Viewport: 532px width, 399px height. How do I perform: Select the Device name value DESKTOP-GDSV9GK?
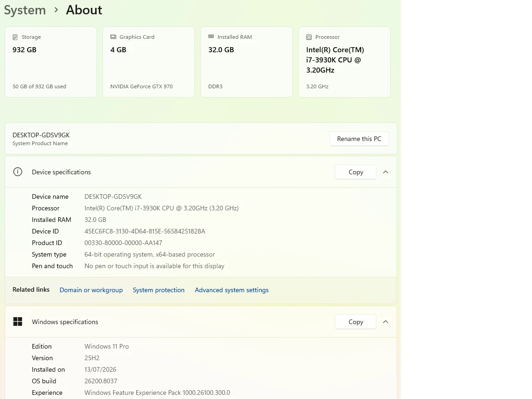pos(113,196)
